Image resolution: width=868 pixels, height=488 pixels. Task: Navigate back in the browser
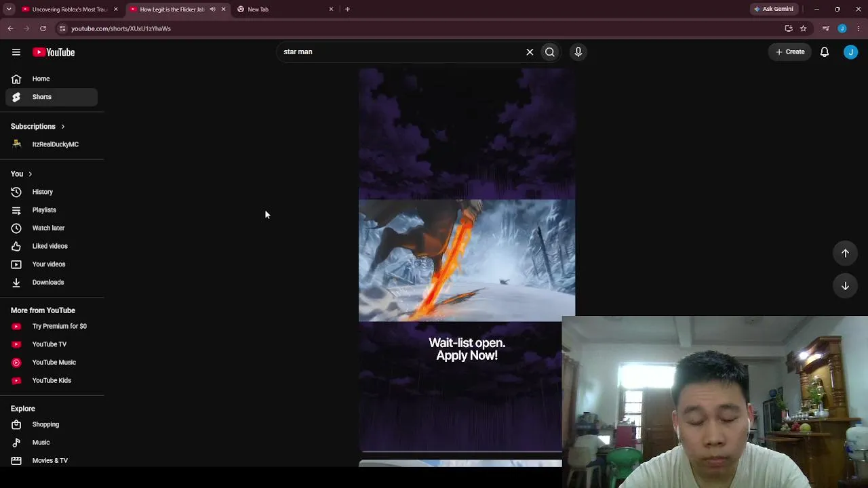(10, 28)
